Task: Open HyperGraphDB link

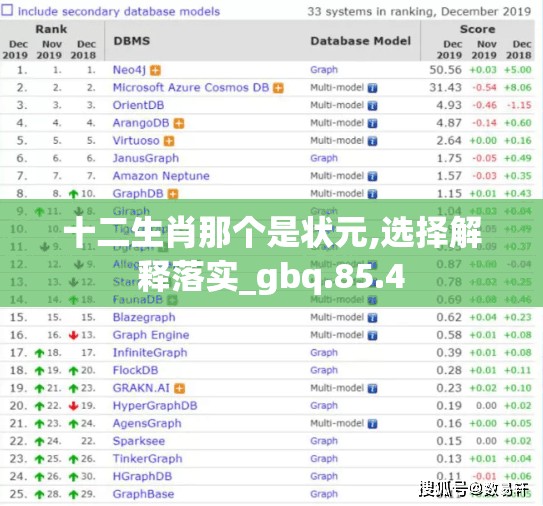Action: pyautogui.click(x=155, y=406)
